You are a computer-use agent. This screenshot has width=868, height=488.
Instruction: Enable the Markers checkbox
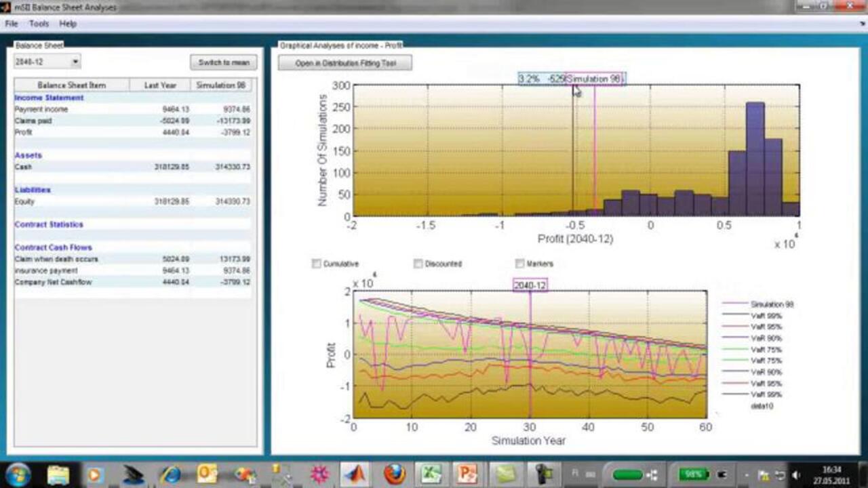click(x=519, y=264)
